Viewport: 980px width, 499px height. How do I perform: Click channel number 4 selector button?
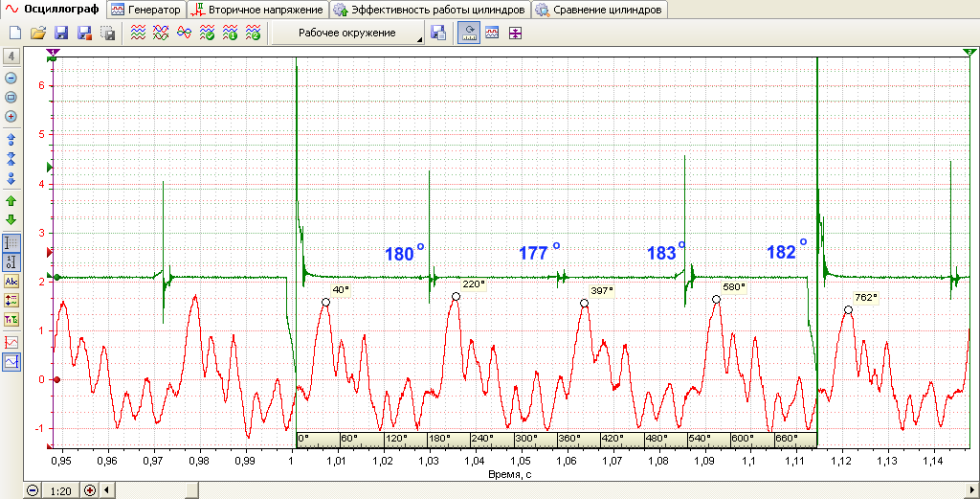[11, 57]
